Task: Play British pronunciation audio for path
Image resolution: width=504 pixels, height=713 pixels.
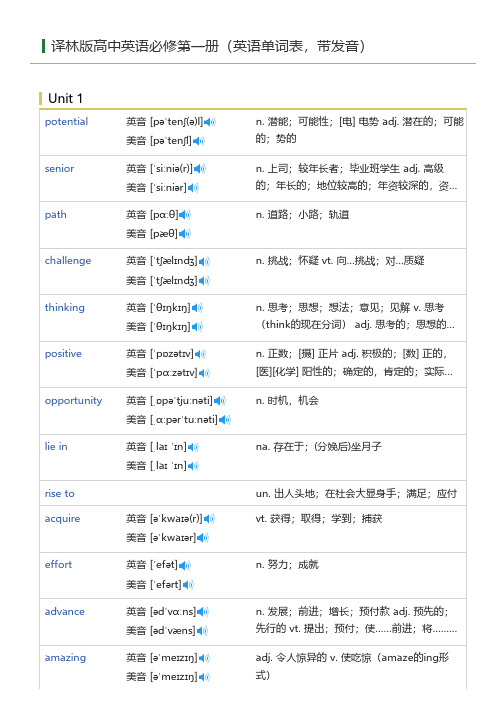Action: click(x=185, y=215)
